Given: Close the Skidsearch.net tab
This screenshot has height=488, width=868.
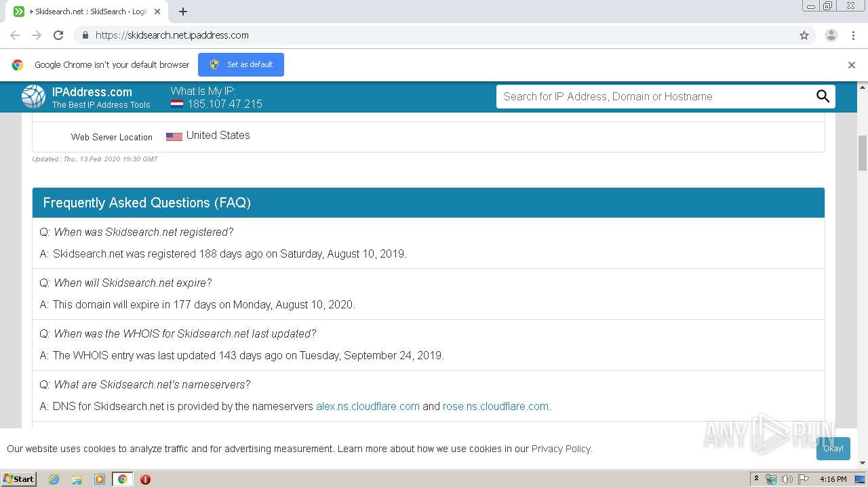Looking at the screenshot, I should (x=157, y=12).
